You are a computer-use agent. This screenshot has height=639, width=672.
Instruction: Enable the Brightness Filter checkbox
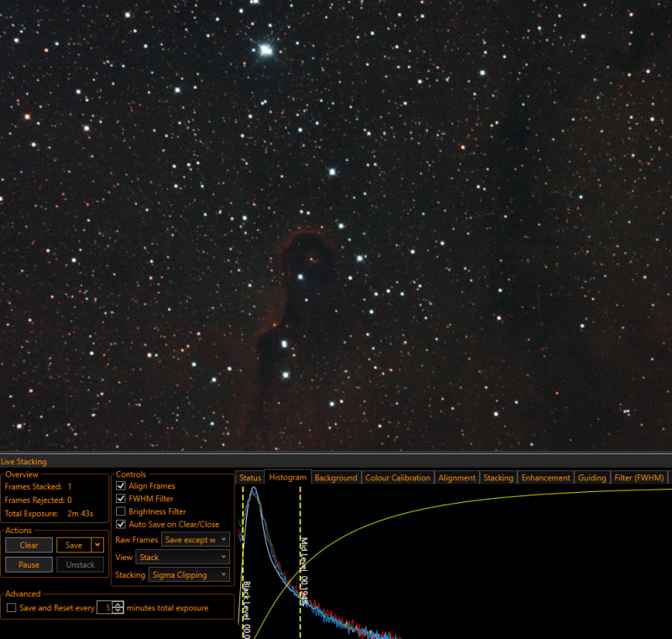point(121,511)
